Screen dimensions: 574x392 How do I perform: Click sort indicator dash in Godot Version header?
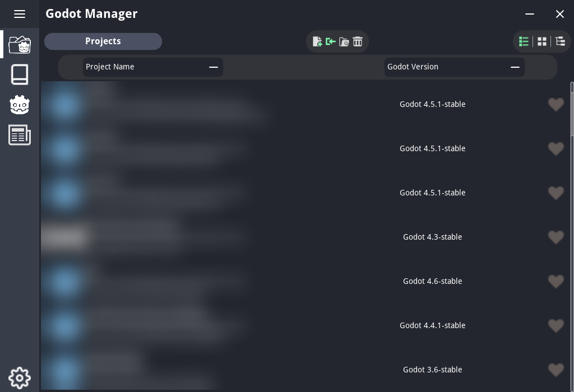[x=515, y=67]
